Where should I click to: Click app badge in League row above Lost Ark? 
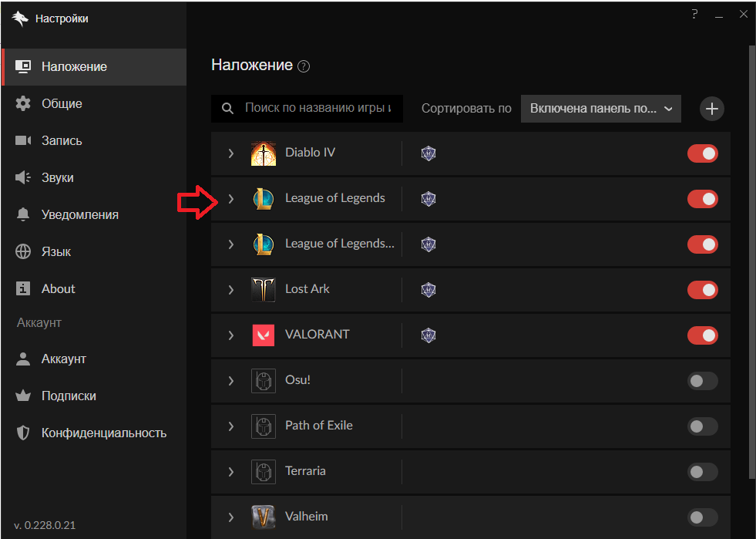[x=428, y=244]
